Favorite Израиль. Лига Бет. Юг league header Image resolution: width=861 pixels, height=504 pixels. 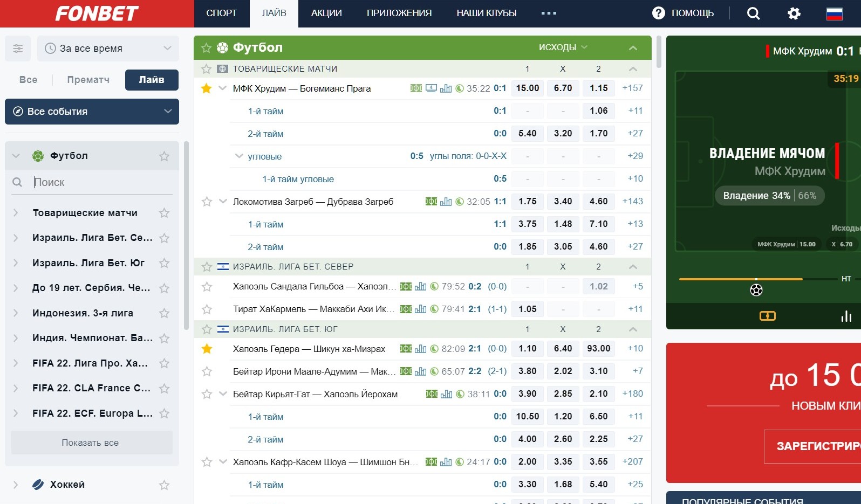tap(206, 329)
